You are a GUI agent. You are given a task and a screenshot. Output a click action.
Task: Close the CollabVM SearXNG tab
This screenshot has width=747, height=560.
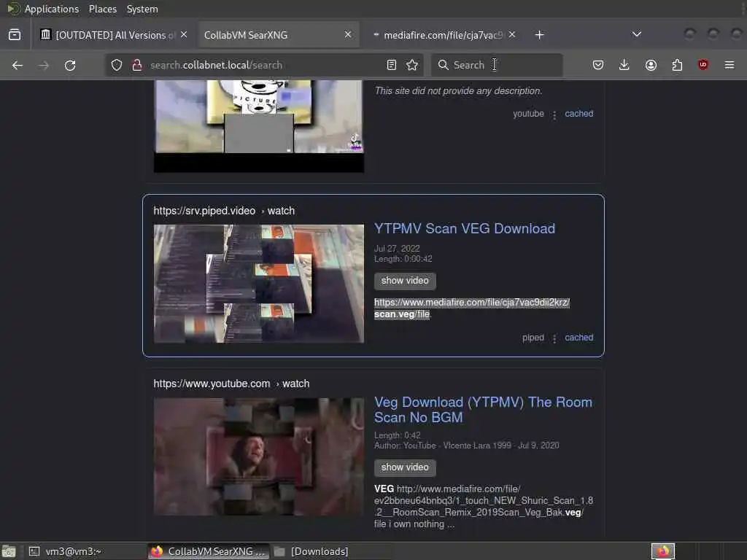348,35
